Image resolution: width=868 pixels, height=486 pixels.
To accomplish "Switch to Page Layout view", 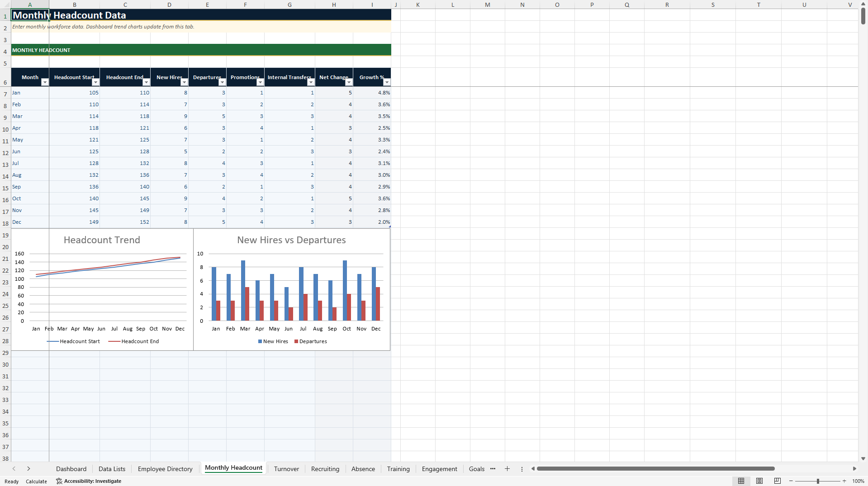I will (x=759, y=481).
